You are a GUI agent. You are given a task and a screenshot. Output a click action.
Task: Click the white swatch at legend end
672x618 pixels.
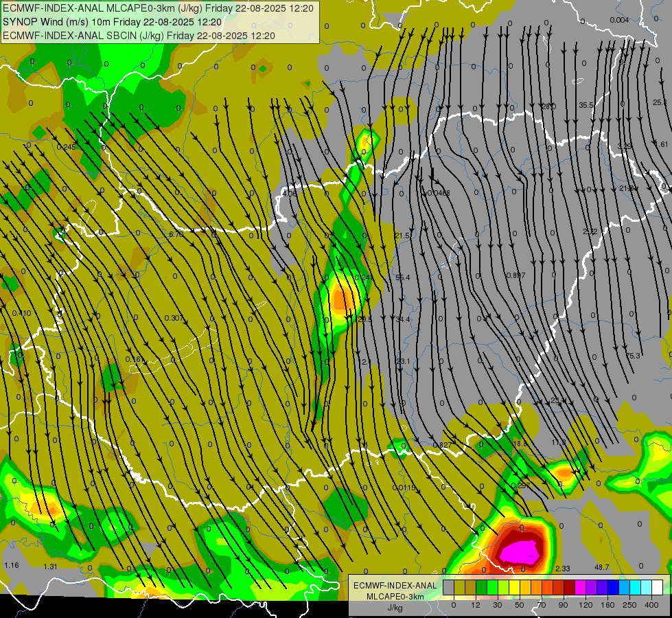tap(658, 587)
